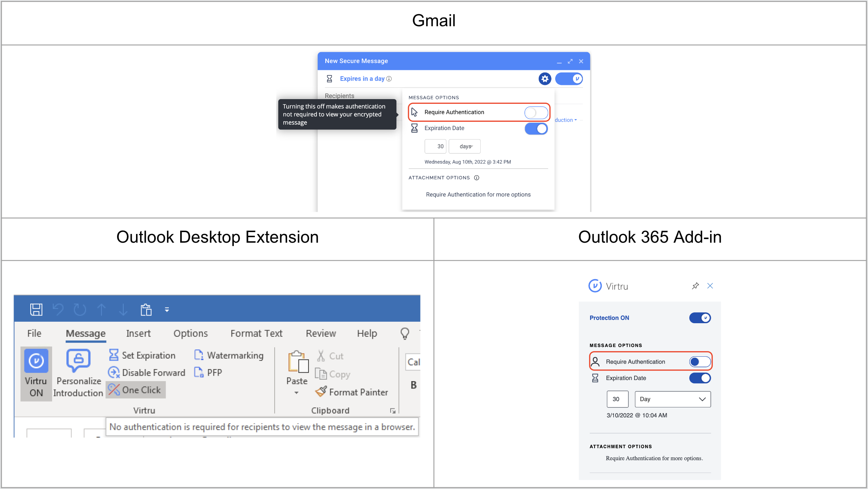Click the 30 days number field in Gmail
The height and width of the screenshot is (489, 868).
click(x=435, y=146)
